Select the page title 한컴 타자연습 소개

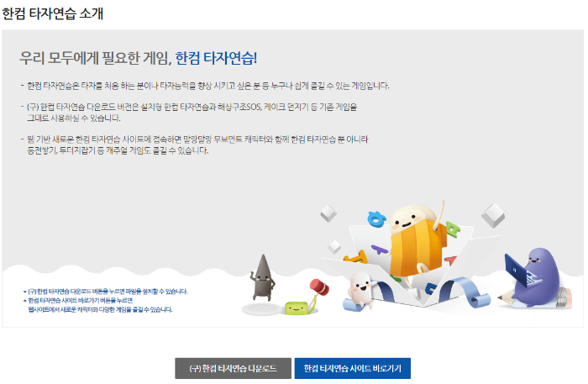53,13
